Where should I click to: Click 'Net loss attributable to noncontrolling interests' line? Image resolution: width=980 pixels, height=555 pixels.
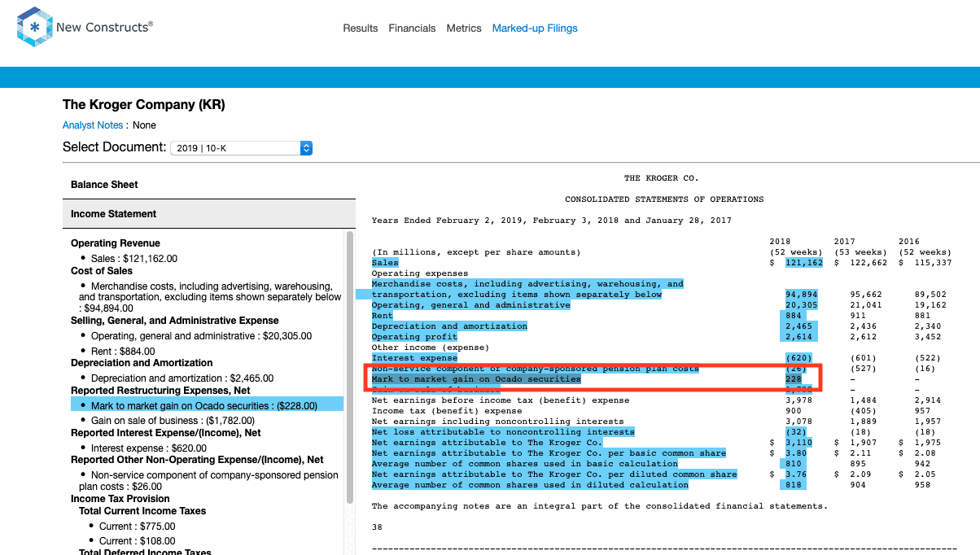(x=503, y=432)
